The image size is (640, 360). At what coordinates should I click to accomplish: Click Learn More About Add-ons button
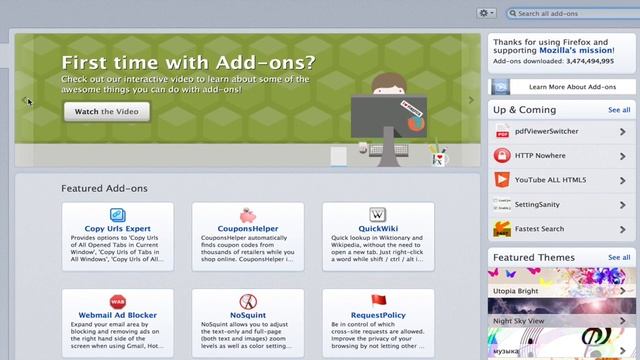(x=562, y=87)
